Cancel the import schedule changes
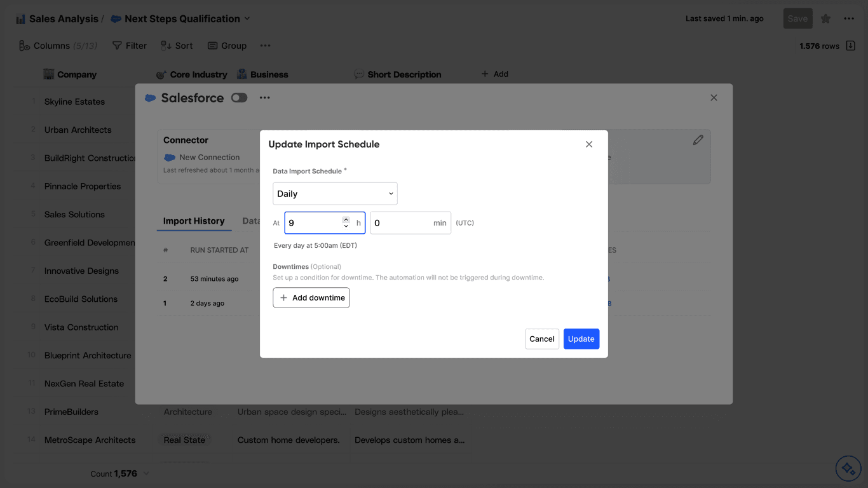 (542, 339)
